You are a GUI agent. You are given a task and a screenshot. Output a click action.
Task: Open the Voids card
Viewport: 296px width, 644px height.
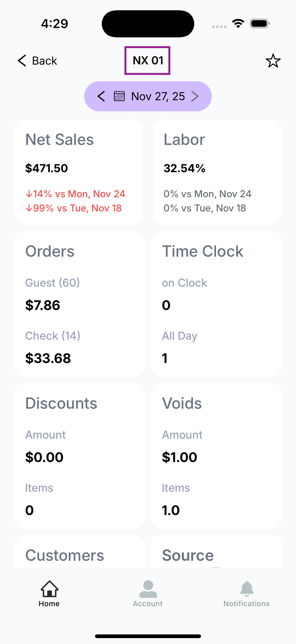(216, 456)
